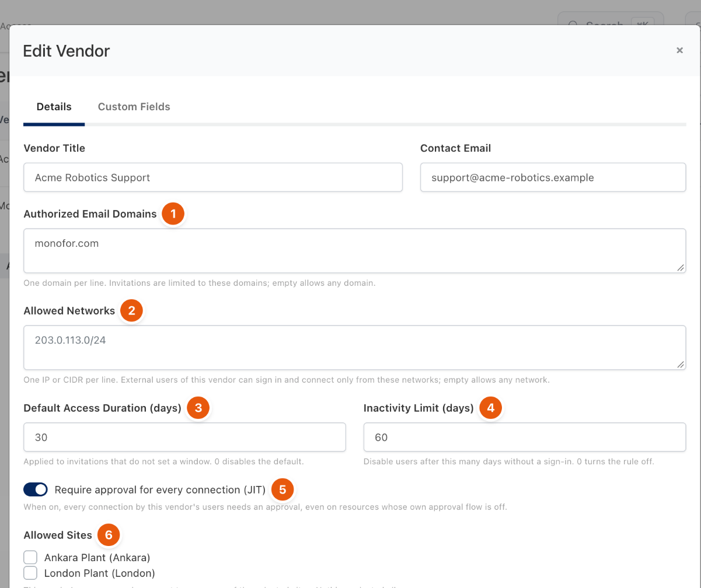Click 'One domain per line' hint text

point(199,283)
